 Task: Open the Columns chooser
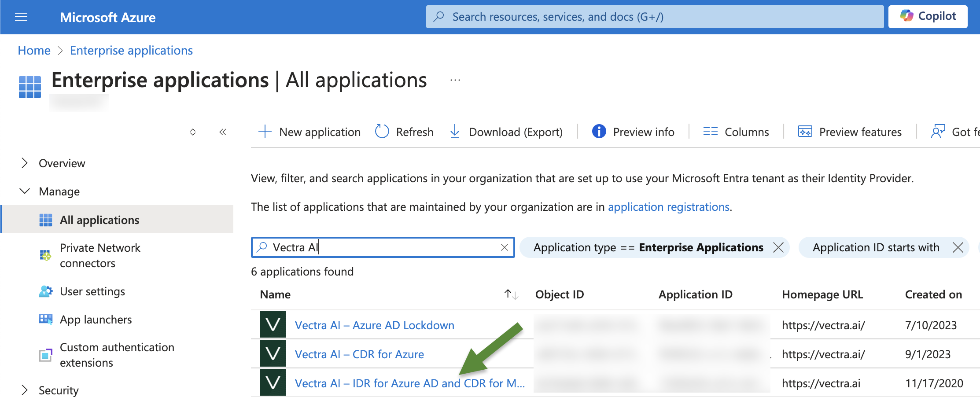(736, 132)
